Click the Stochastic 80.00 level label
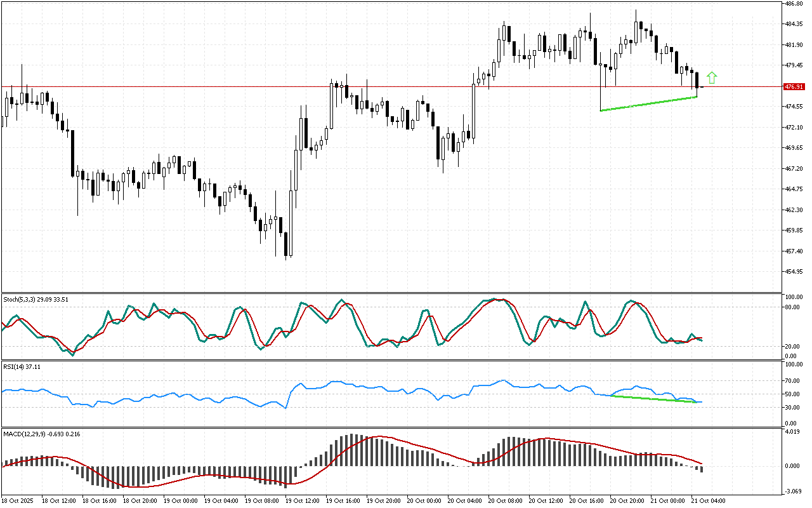Viewport: 812px width, 508px height. (792, 307)
